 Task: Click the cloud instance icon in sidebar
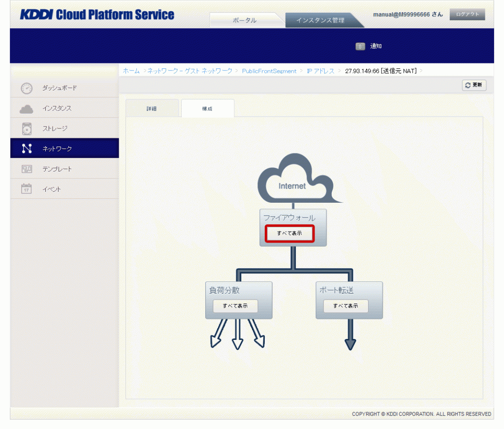(27, 109)
